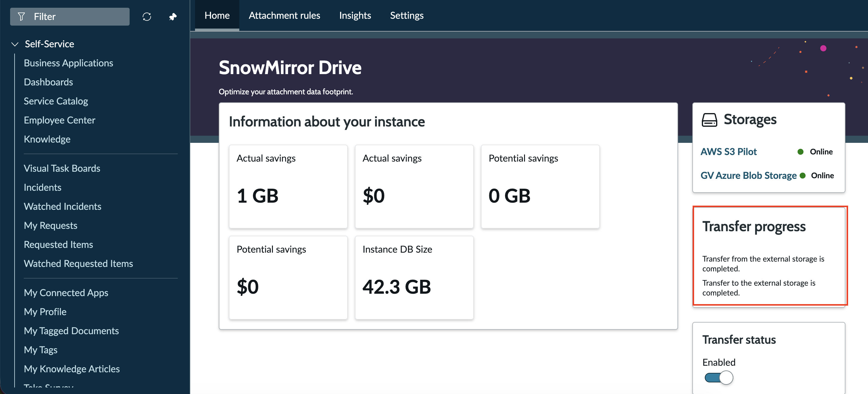Screen dimensions: 868x394
Task: Open My Tags
Action: [40, 350]
